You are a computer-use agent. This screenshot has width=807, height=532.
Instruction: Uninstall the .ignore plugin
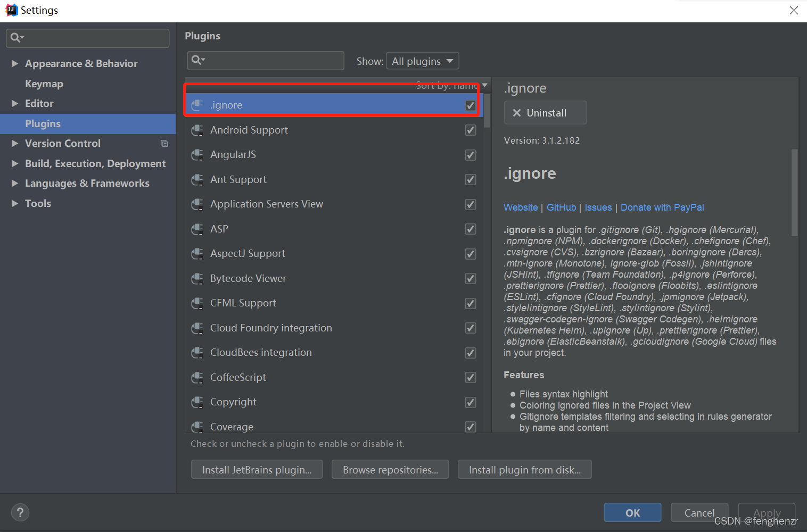[546, 113]
